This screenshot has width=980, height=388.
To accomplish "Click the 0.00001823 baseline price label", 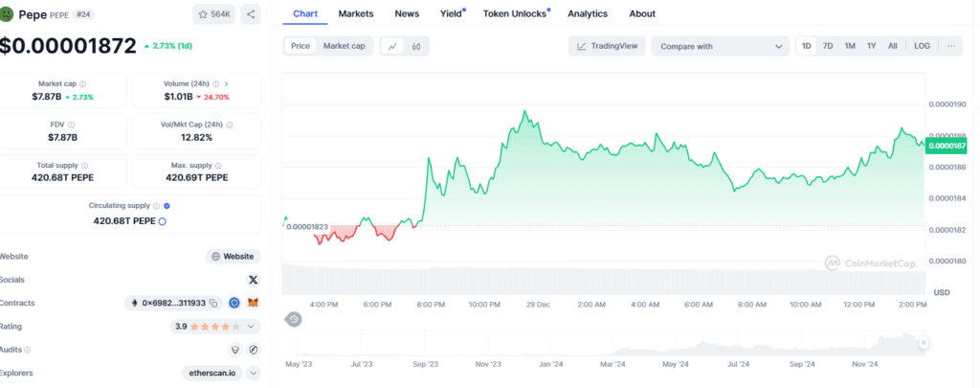I will (307, 226).
